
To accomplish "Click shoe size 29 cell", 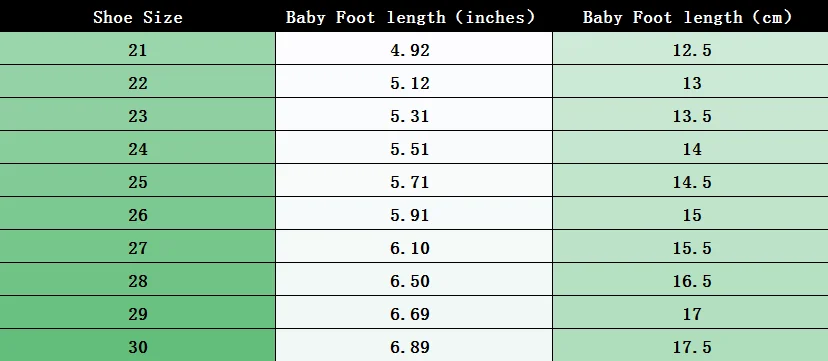I will click(x=137, y=312).
